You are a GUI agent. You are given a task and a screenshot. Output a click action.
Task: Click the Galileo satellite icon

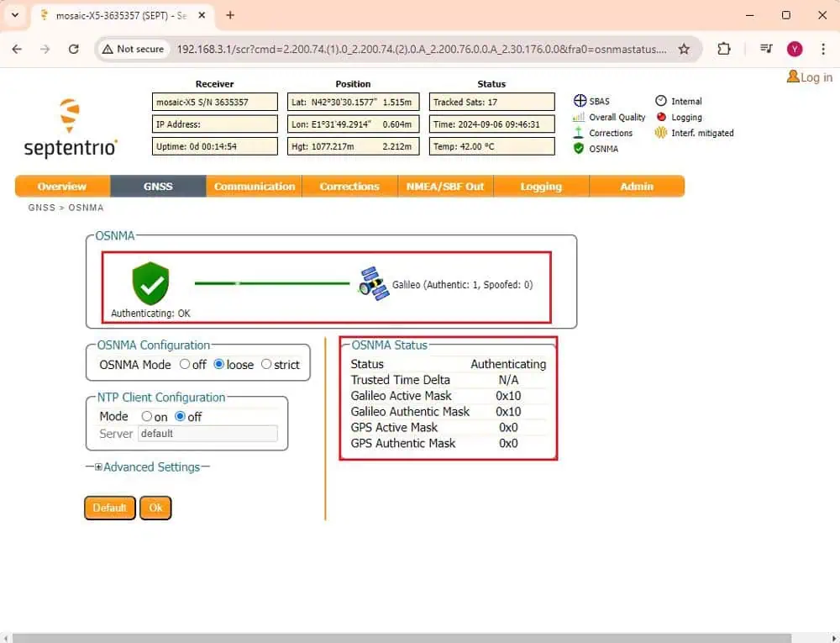372,284
